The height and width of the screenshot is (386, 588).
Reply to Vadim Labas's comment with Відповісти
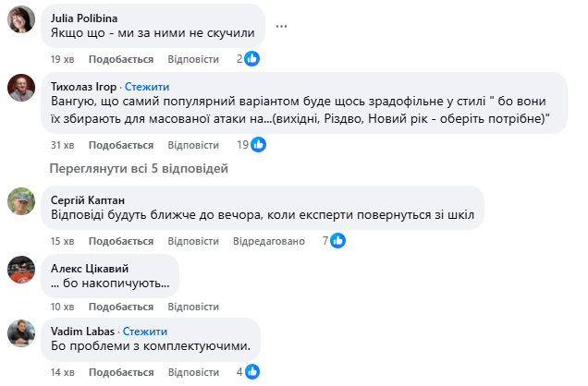196,371
